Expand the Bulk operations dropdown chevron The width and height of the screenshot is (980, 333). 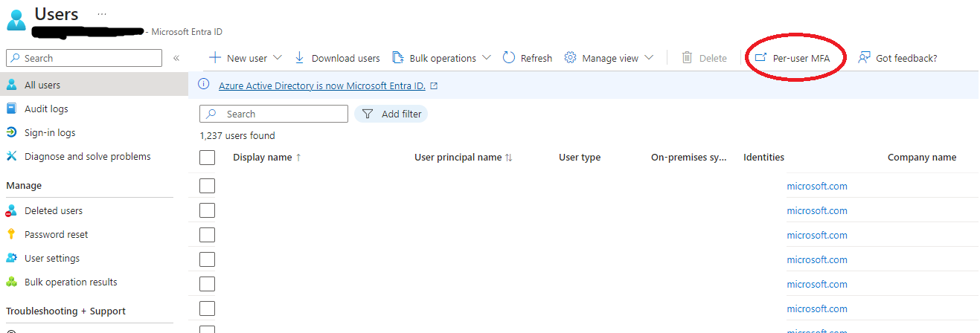[487, 58]
